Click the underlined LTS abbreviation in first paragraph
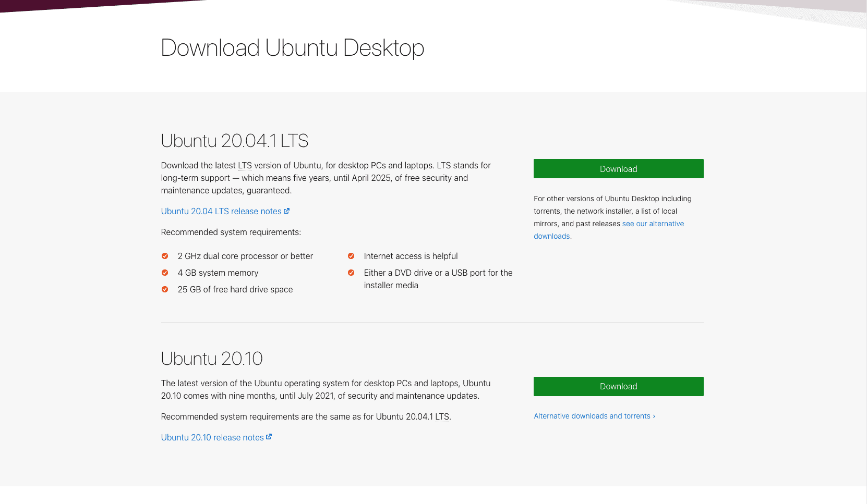867x504 pixels. pyautogui.click(x=245, y=165)
